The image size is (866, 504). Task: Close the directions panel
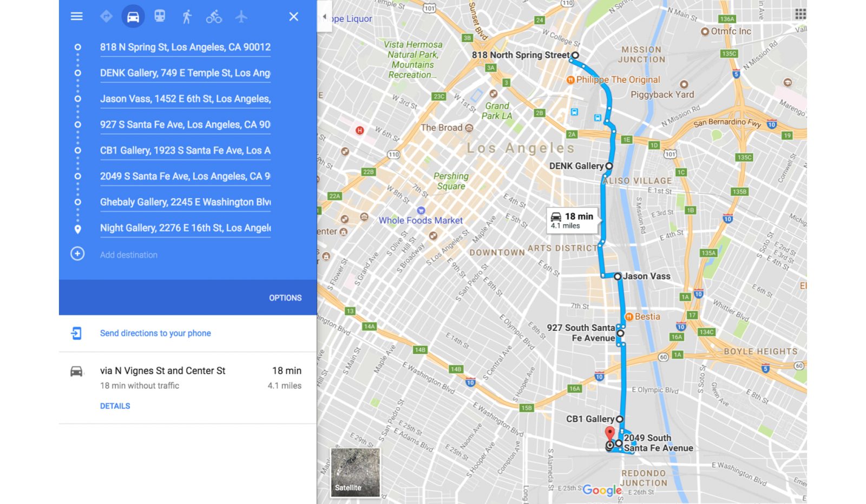294,16
